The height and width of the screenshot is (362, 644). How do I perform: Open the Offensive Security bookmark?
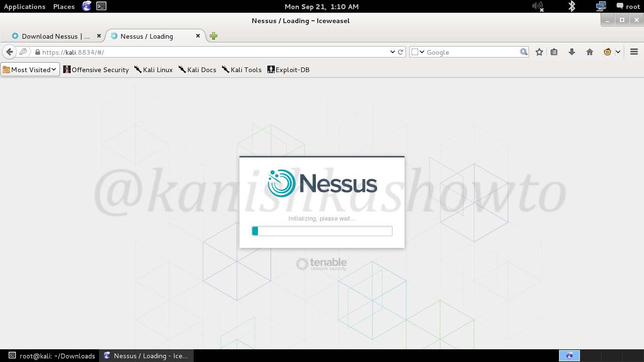coord(96,70)
